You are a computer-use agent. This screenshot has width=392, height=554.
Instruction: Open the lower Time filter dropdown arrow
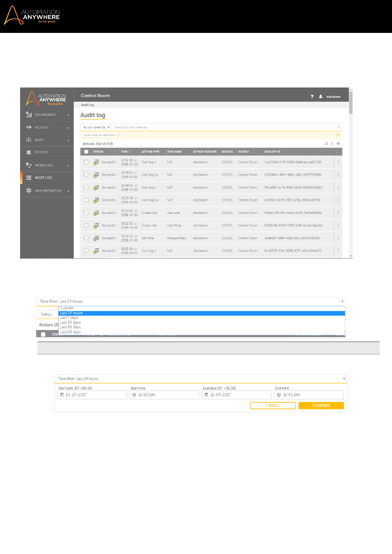pyautogui.click(x=344, y=379)
